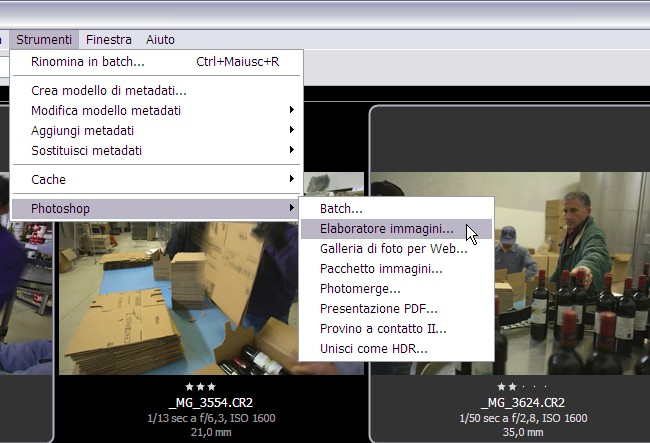The width and height of the screenshot is (650, 443).
Task: Choose Presentazione PDF... option
Action: pos(396,309)
